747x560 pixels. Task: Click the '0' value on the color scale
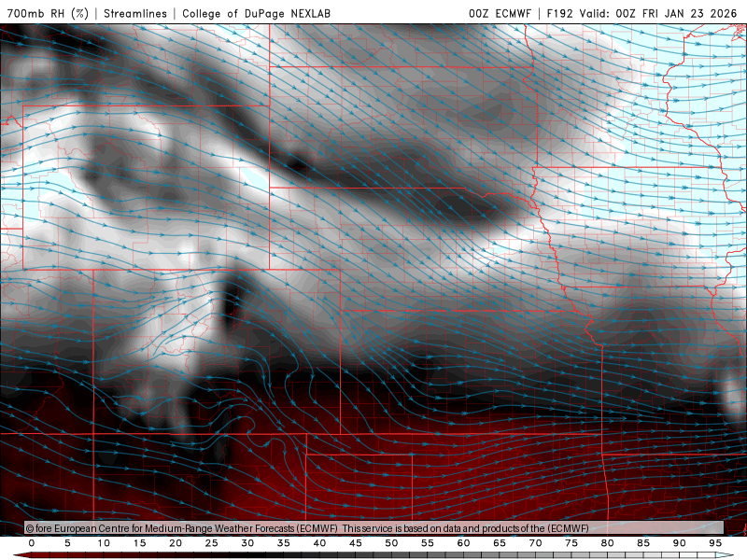click(32, 543)
